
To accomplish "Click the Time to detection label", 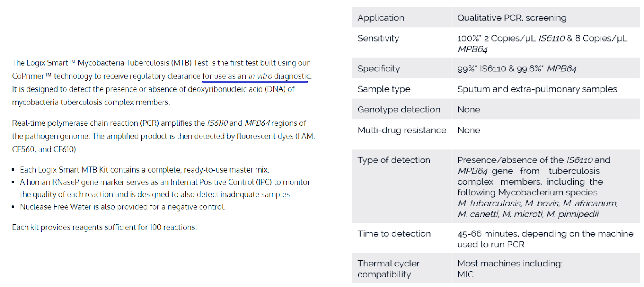I will click(394, 234).
